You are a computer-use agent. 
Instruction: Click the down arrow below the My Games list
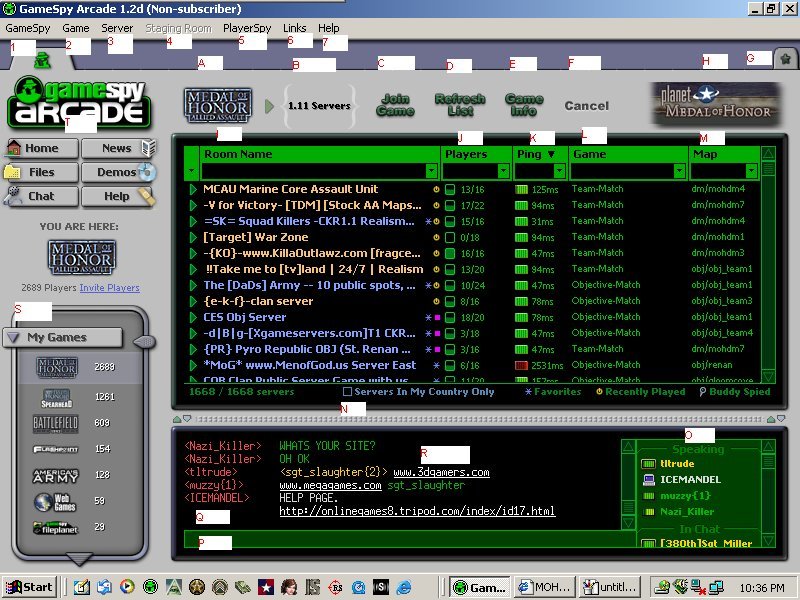[x=80, y=559]
